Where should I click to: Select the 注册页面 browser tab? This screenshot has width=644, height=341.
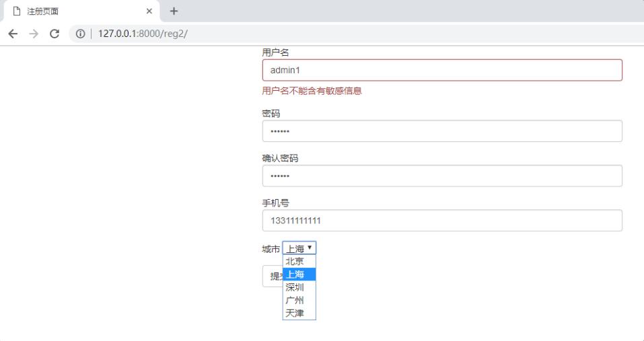tap(81, 11)
